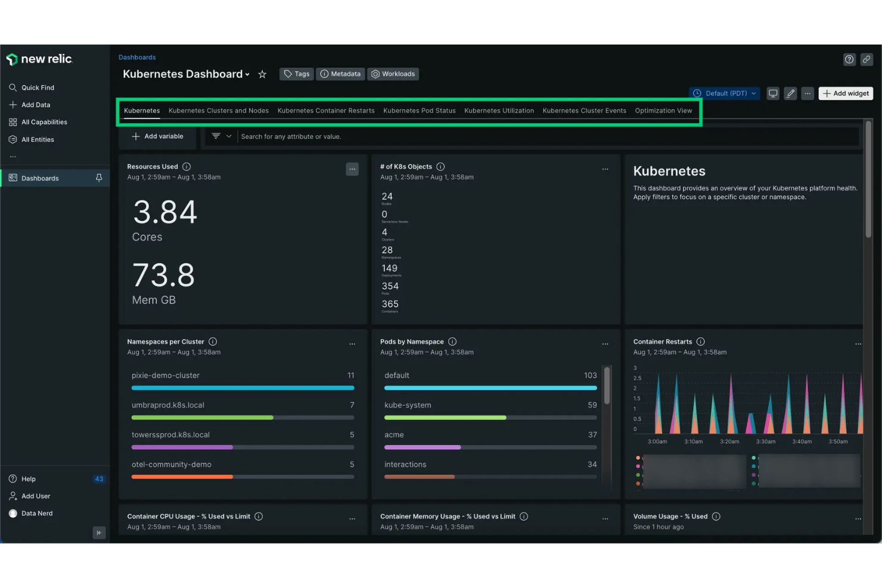The width and height of the screenshot is (882, 588).
Task: Open All Entities
Action: click(32, 139)
